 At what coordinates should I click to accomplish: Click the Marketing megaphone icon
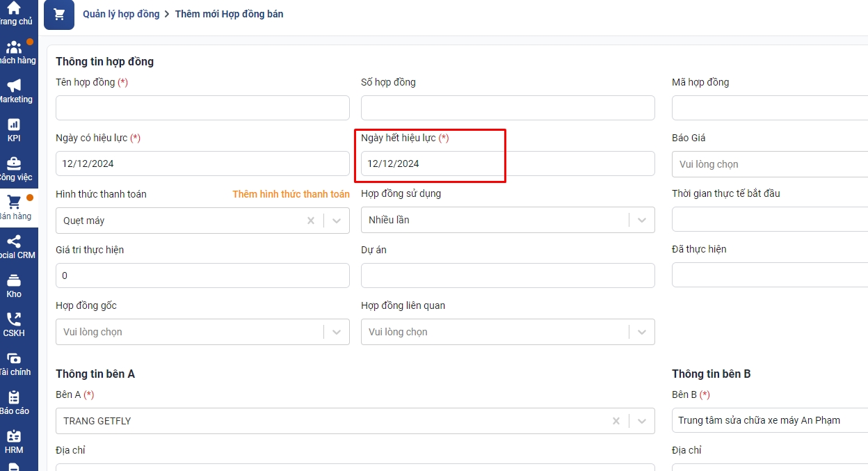tap(14, 86)
